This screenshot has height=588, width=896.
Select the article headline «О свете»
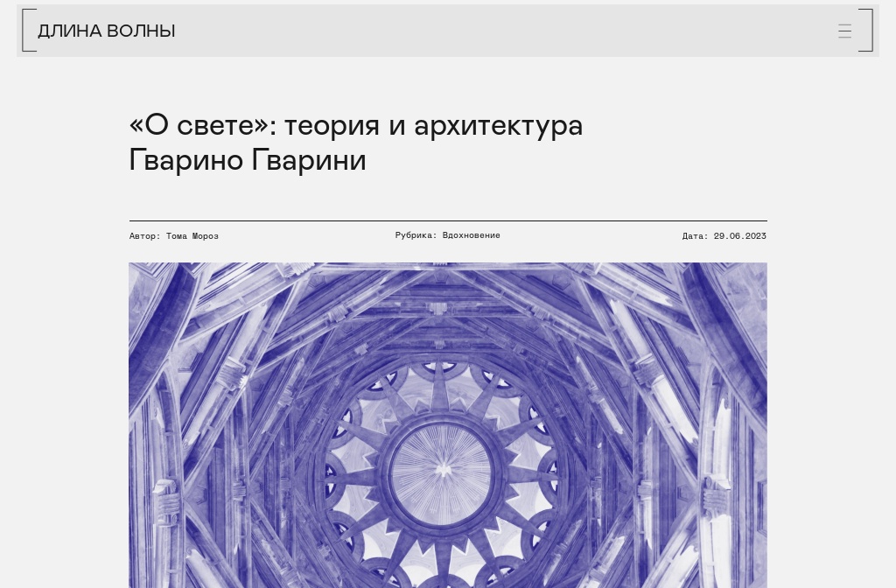point(356,142)
